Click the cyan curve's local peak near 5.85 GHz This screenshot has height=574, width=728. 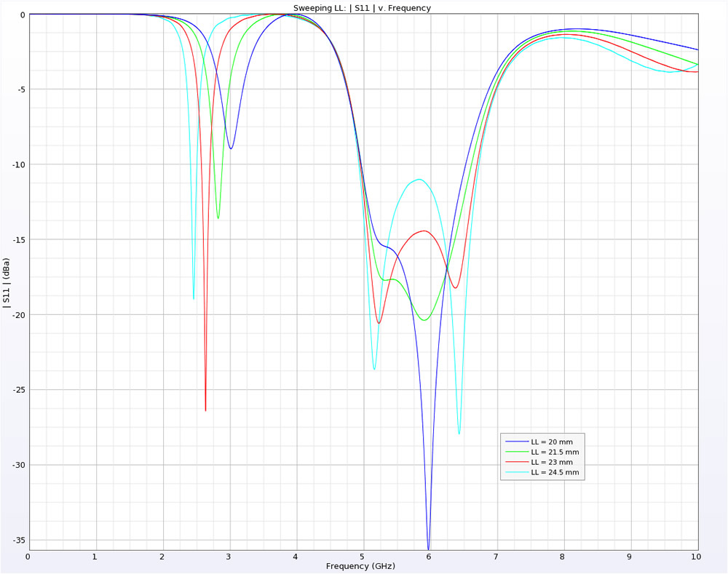[x=419, y=179]
